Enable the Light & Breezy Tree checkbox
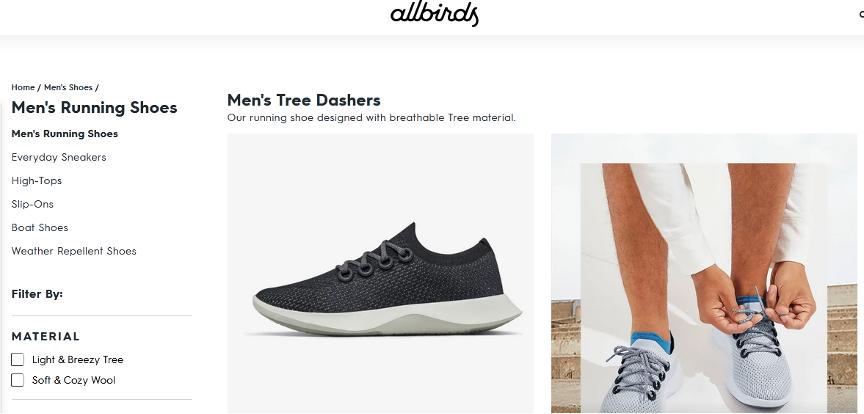This screenshot has width=864, height=414. (18, 359)
